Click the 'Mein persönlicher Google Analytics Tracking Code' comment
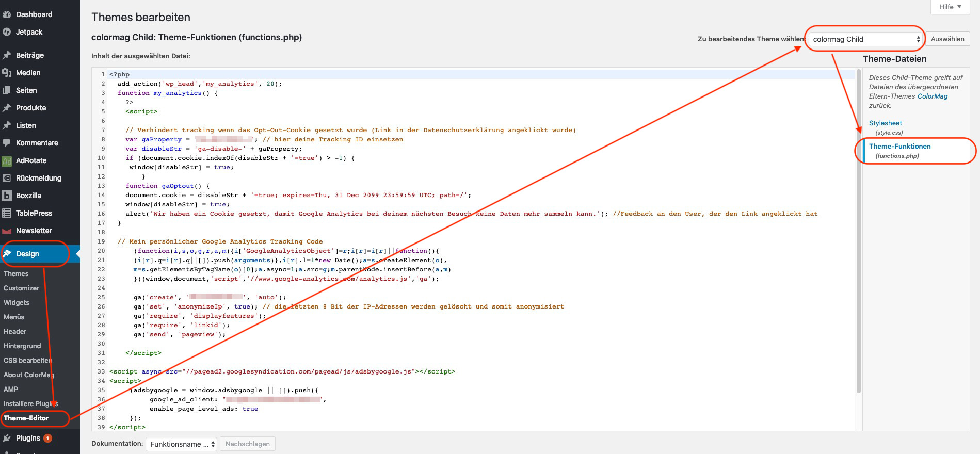Image resolution: width=980 pixels, height=454 pixels. (x=220, y=241)
